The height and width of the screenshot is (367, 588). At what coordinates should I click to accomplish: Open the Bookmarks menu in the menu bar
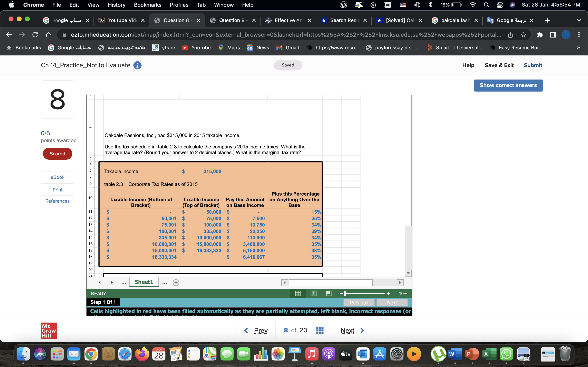click(147, 5)
